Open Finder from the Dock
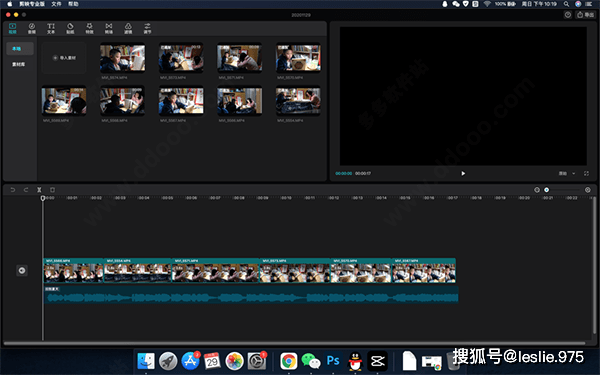This screenshot has width=600, height=375. click(146, 361)
